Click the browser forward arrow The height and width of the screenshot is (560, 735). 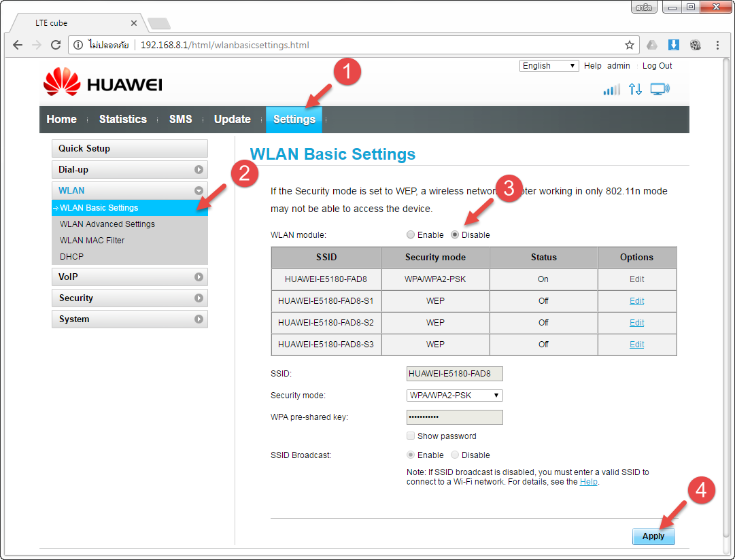pyautogui.click(x=37, y=45)
